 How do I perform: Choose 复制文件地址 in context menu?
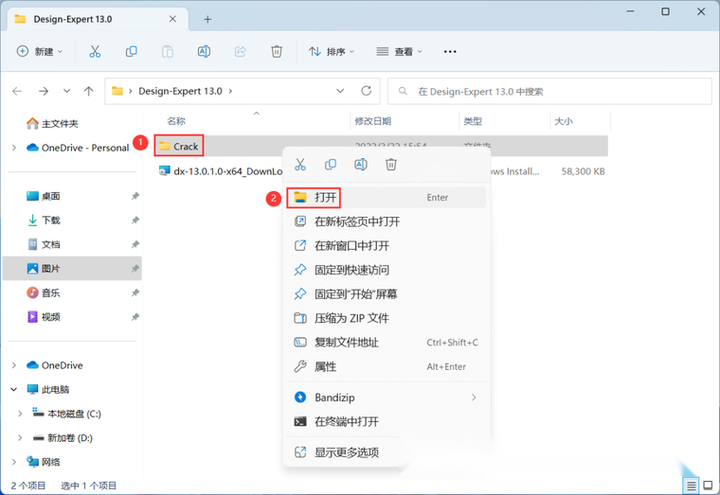(x=386, y=343)
